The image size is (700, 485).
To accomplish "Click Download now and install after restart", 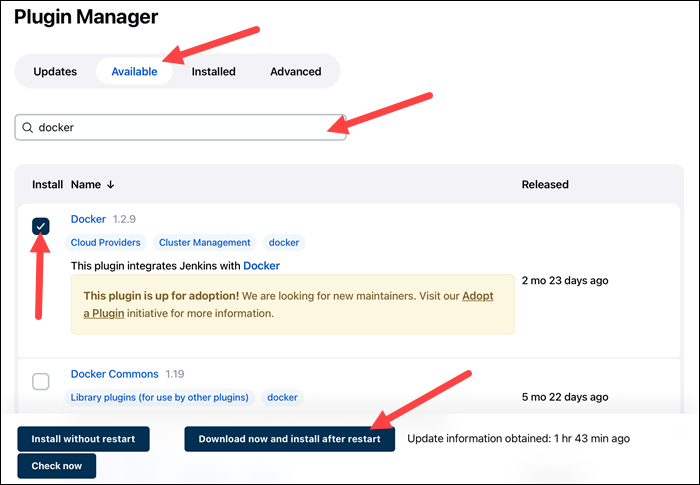I will pos(290,439).
